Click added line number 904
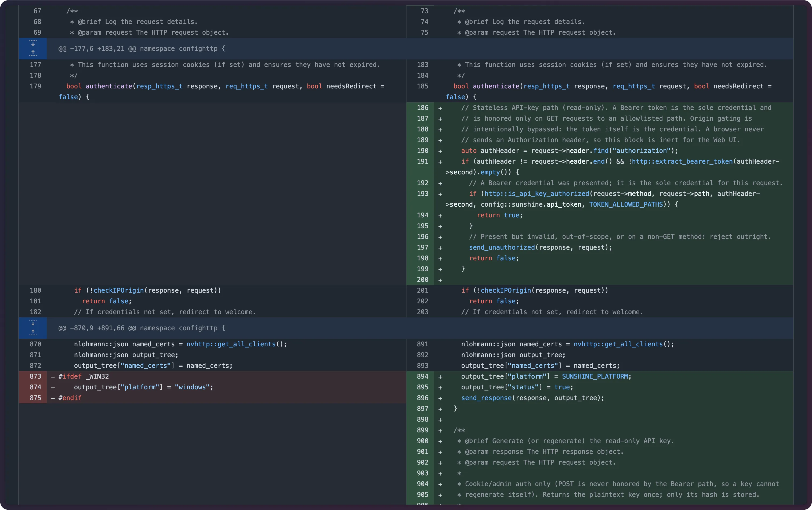 (x=422, y=484)
